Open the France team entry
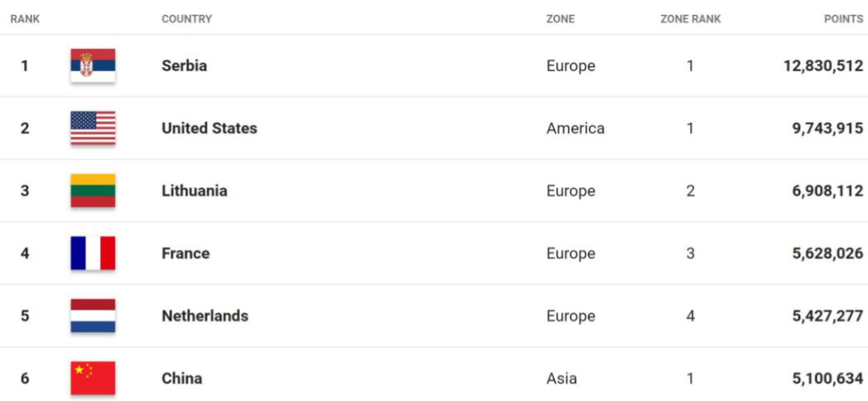Viewport: 868px width, 401px height. click(x=186, y=254)
